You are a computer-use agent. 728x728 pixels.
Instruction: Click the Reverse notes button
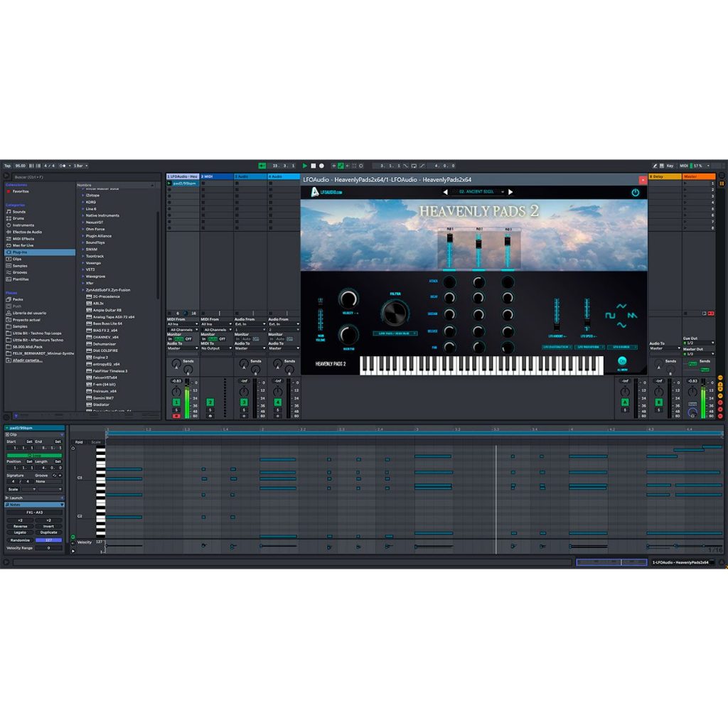coord(20,527)
